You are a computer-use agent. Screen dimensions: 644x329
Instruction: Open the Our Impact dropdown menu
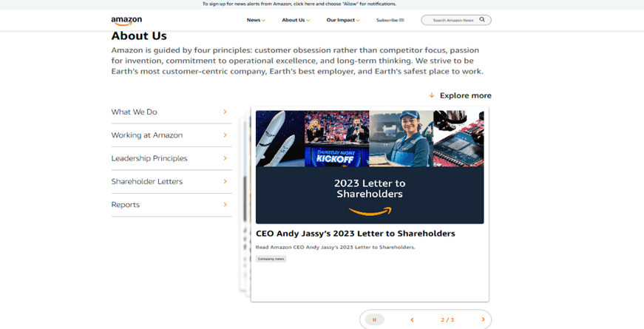coord(343,20)
